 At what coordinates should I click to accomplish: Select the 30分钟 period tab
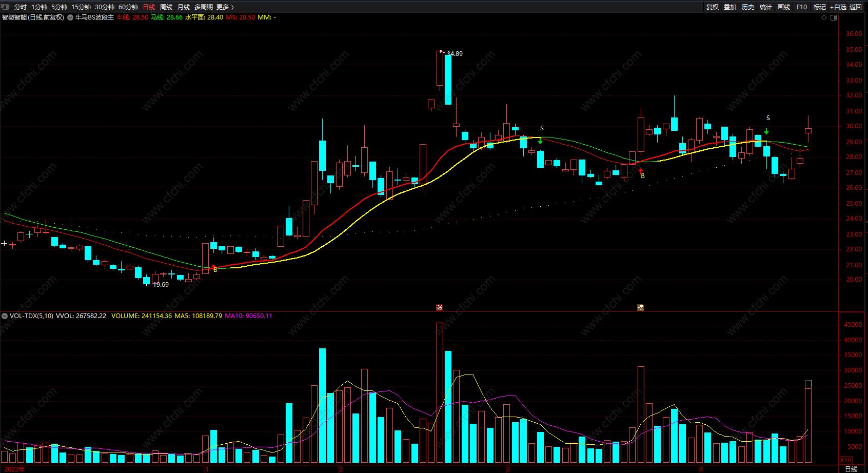[105, 7]
